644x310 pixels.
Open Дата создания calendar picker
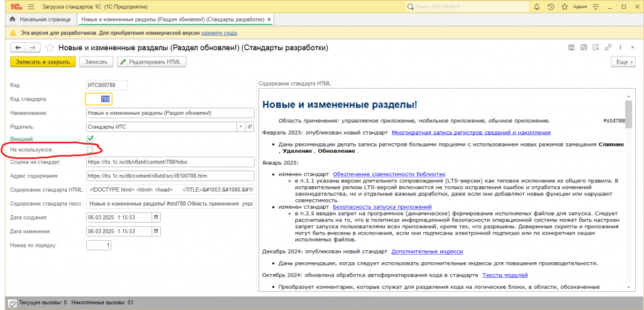tap(156, 217)
